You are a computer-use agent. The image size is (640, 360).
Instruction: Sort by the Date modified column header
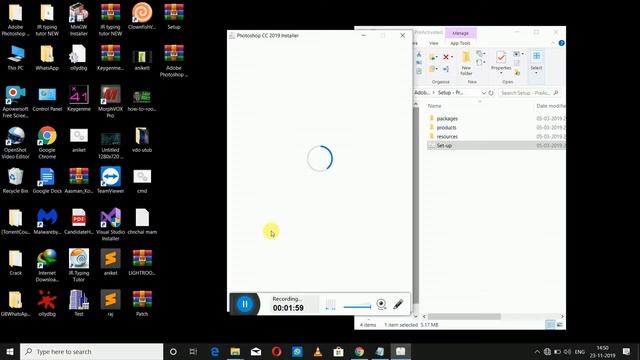[x=551, y=106]
